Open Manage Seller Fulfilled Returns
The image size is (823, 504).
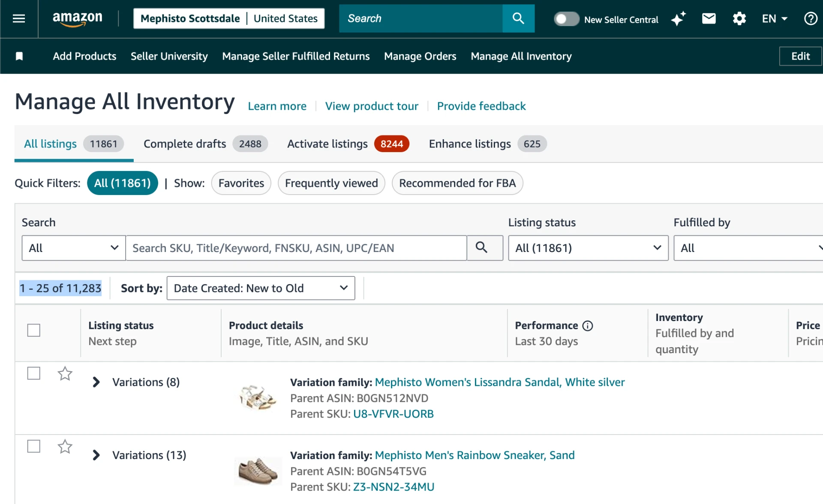pyautogui.click(x=296, y=56)
